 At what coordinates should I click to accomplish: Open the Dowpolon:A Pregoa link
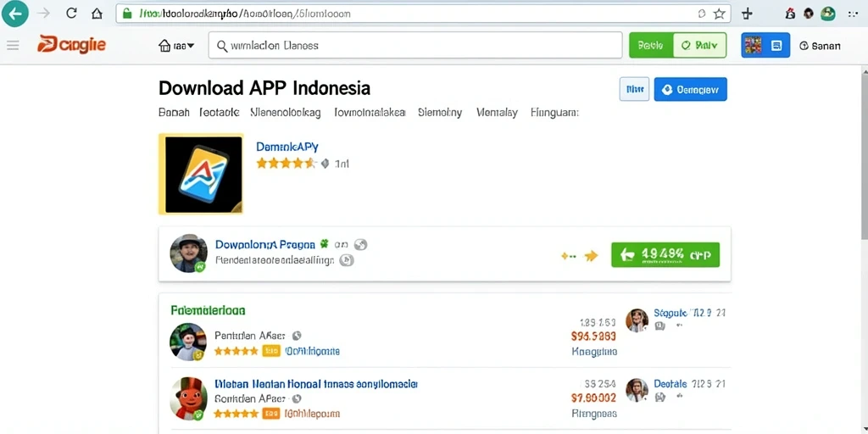pyautogui.click(x=264, y=244)
